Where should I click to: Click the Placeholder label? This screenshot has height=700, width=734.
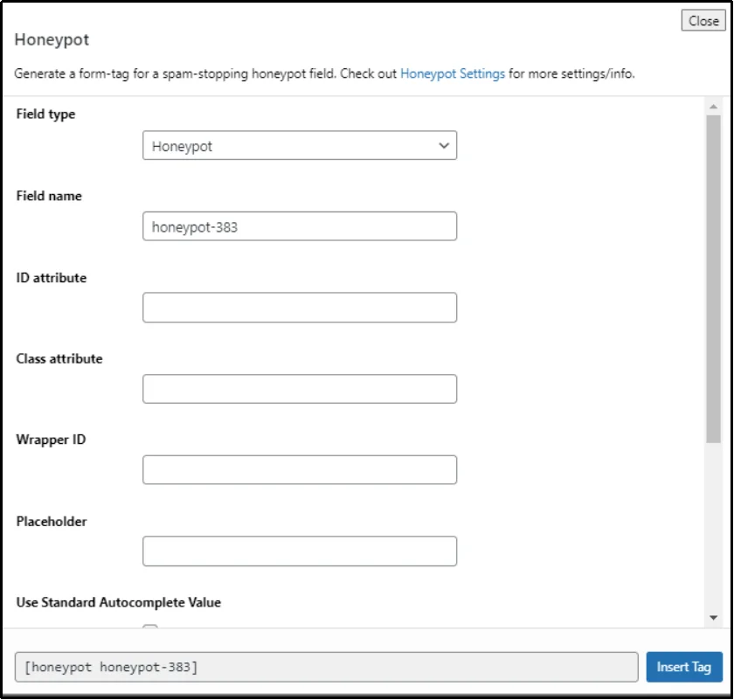pyautogui.click(x=51, y=521)
